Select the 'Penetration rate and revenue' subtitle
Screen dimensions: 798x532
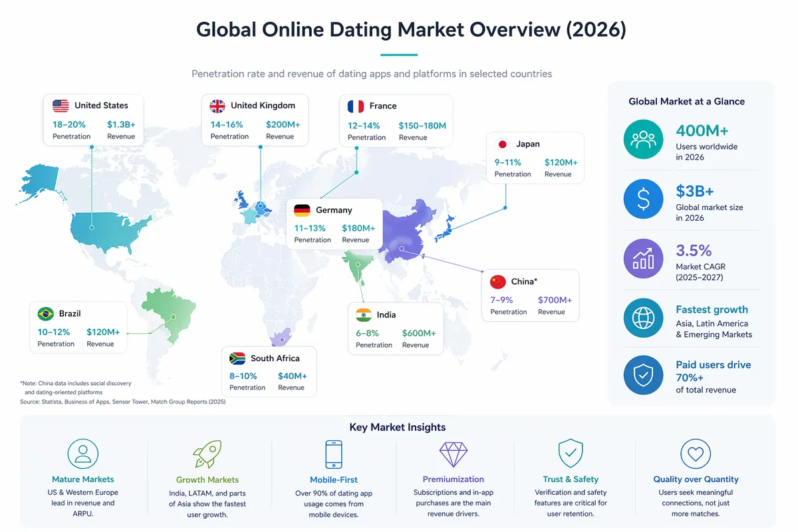[372, 74]
